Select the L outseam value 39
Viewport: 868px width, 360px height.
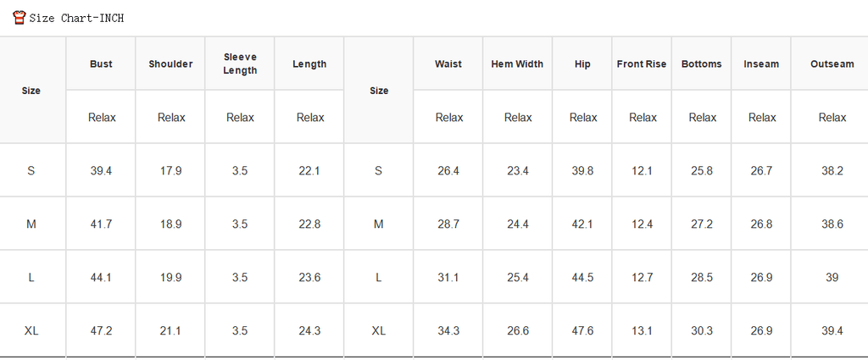click(x=832, y=278)
